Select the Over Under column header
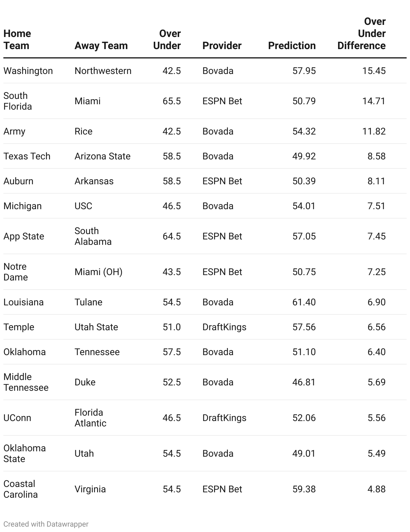The image size is (410, 532). [167, 40]
